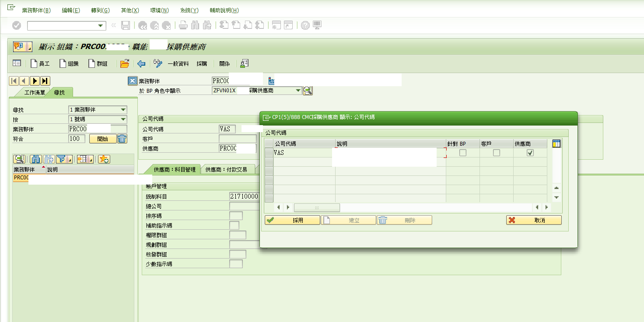The width and height of the screenshot is (644, 322).
Task: Click the add to favorites star icon
Action: pos(104,159)
